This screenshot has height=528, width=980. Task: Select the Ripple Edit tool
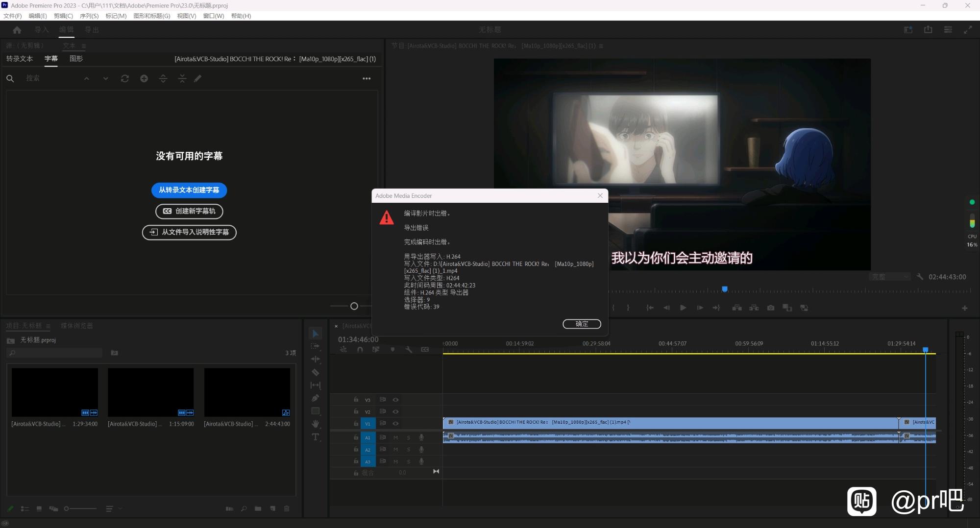point(316,359)
